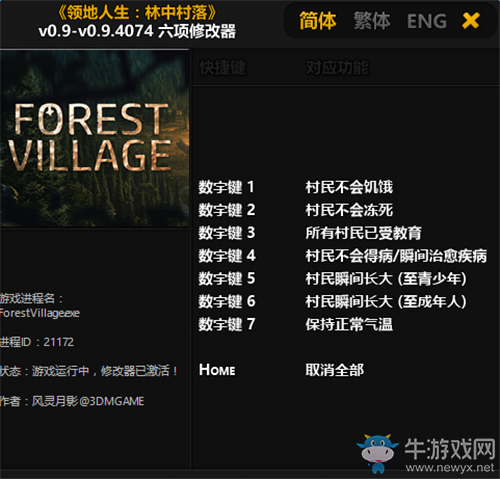
Task: Close the trainer with the yellow X
Action: pos(471,21)
